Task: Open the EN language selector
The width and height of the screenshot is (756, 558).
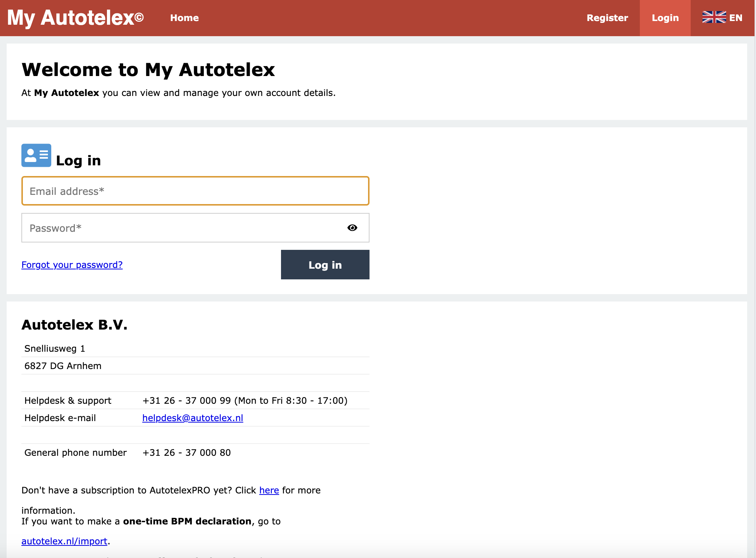Action: tap(735, 18)
